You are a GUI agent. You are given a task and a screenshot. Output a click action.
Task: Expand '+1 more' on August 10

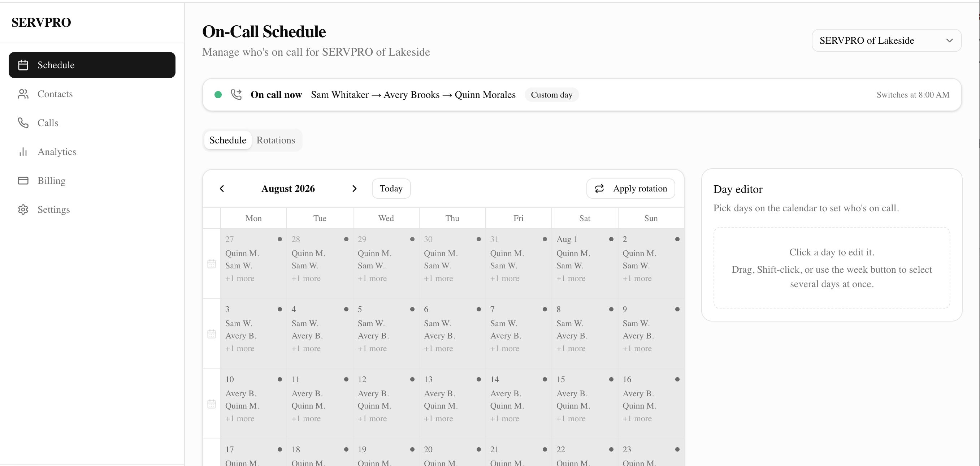(x=240, y=418)
